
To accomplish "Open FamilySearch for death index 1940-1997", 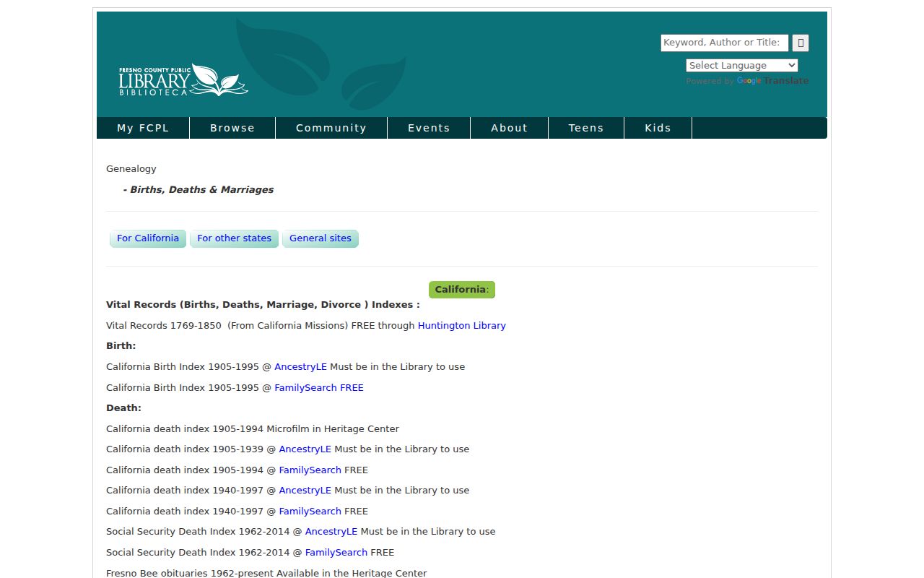I will point(310,512).
